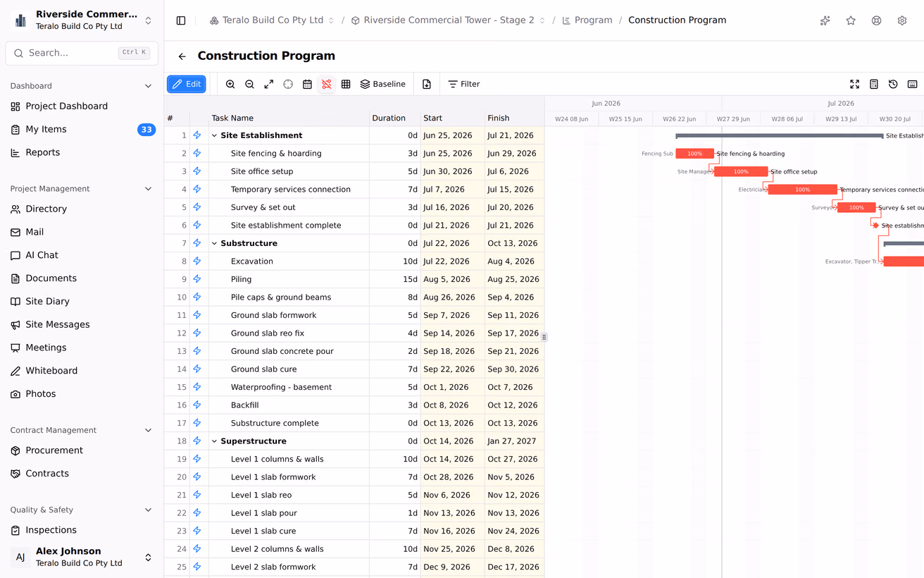The width and height of the screenshot is (924, 578).
Task: Open My Items with 33 badge
Action: [82, 130]
